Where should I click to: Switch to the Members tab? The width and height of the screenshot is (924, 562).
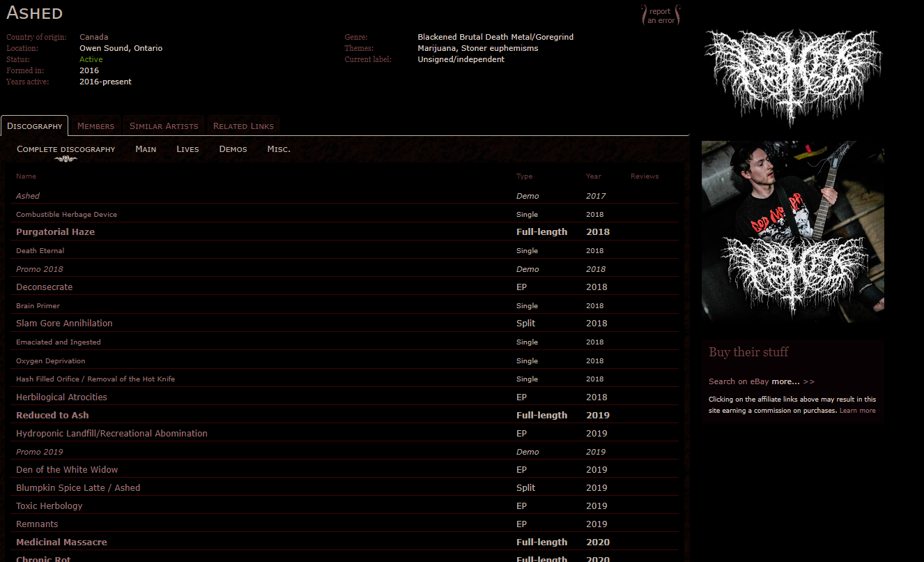[x=95, y=126]
